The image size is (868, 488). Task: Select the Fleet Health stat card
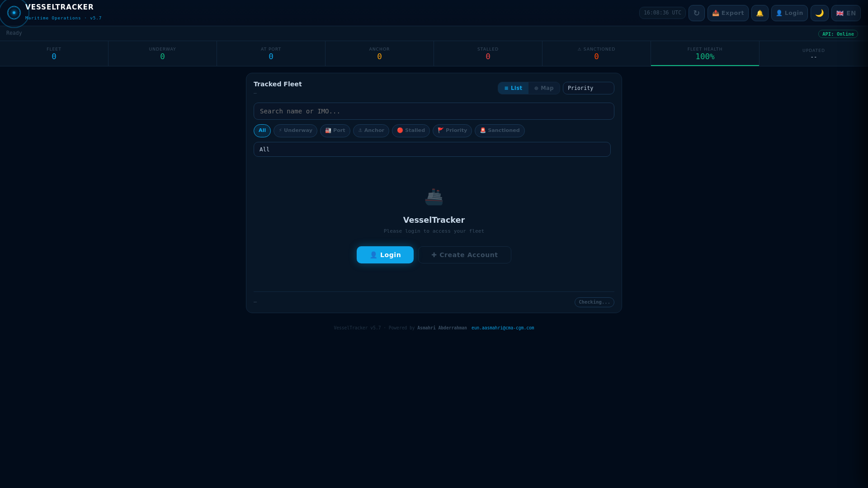coord(705,54)
